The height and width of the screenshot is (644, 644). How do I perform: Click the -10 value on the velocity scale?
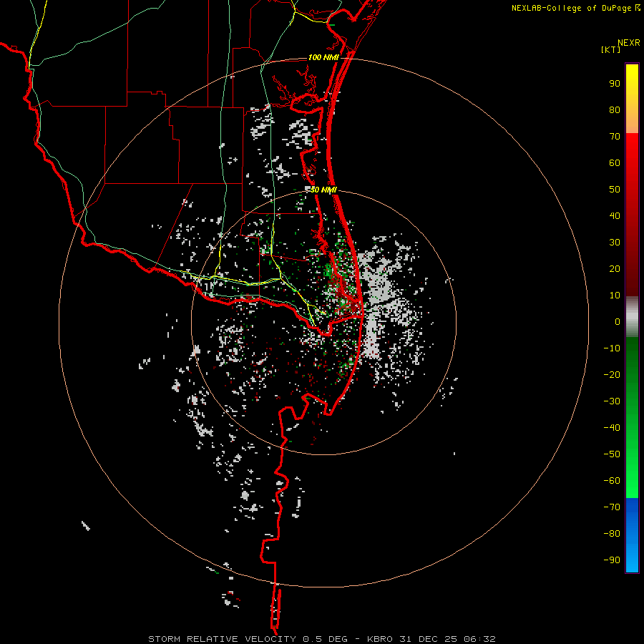612,348
